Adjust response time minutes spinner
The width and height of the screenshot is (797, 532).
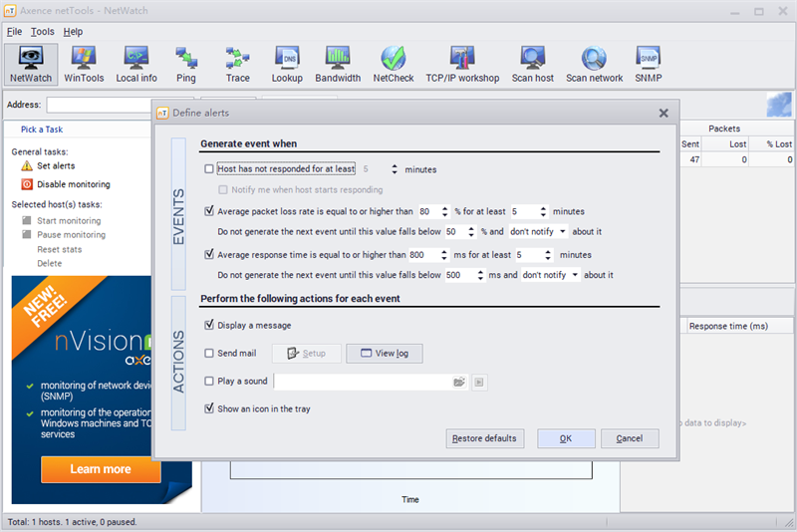(548, 255)
